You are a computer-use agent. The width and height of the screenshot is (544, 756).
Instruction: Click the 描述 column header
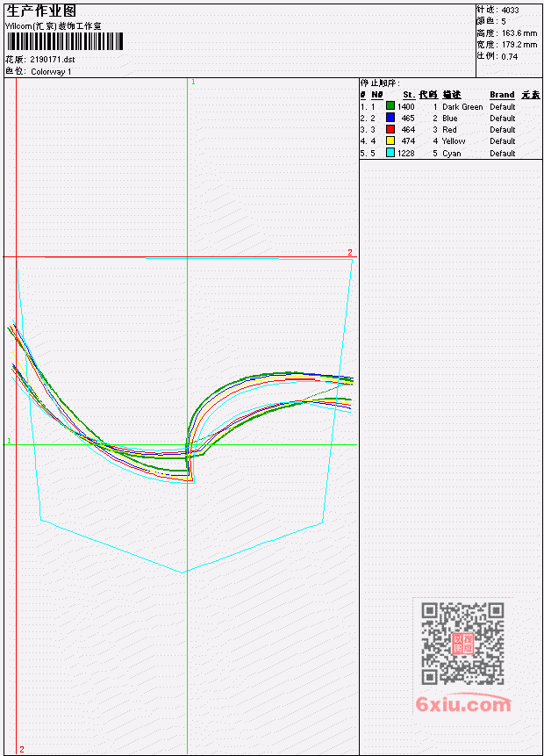452,95
